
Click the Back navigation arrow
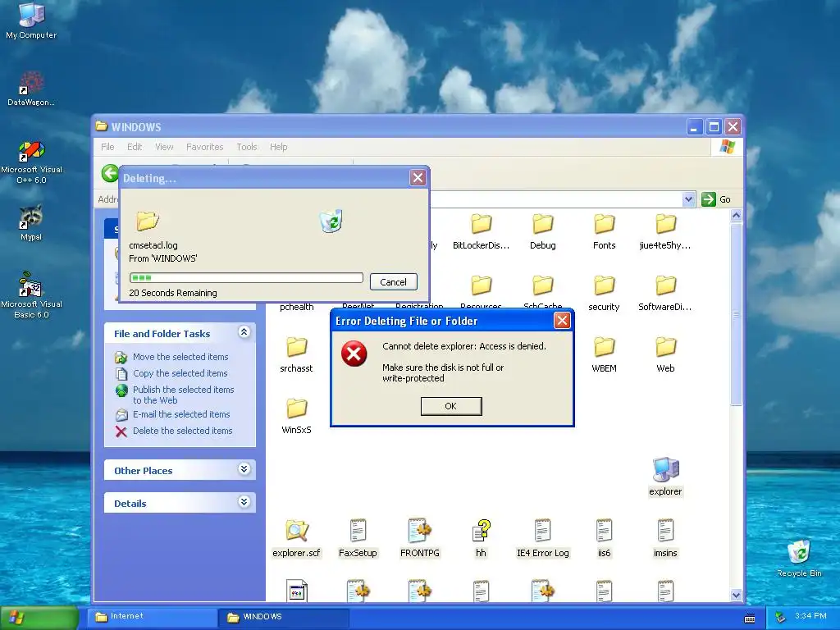click(x=110, y=173)
